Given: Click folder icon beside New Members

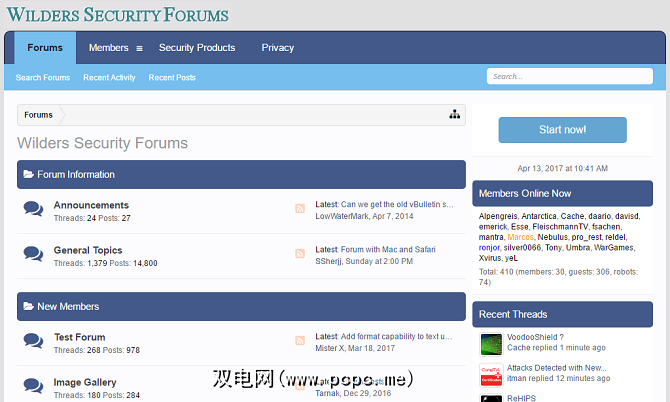Looking at the screenshot, I should click(x=29, y=306).
